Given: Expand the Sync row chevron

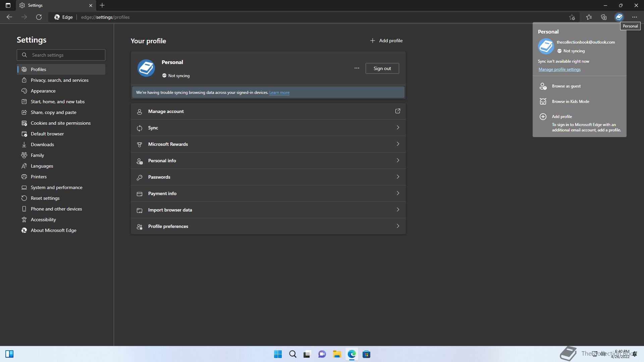Looking at the screenshot, I should (398, 127).
